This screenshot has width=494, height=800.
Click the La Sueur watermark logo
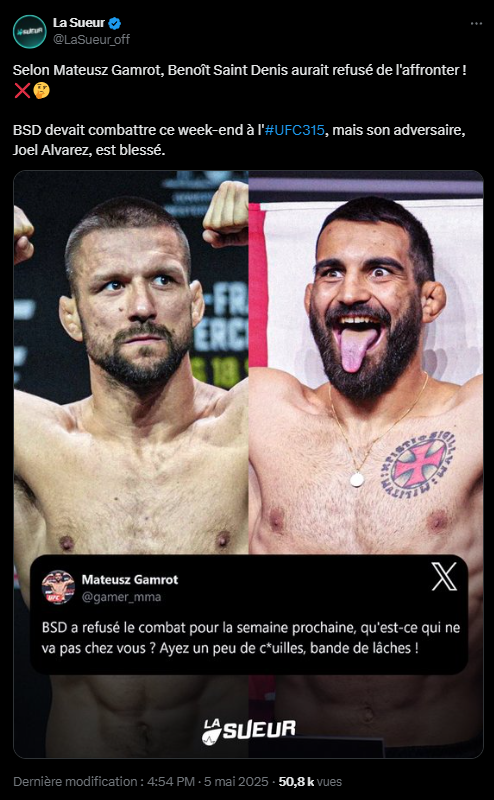[x=249, y=732]
